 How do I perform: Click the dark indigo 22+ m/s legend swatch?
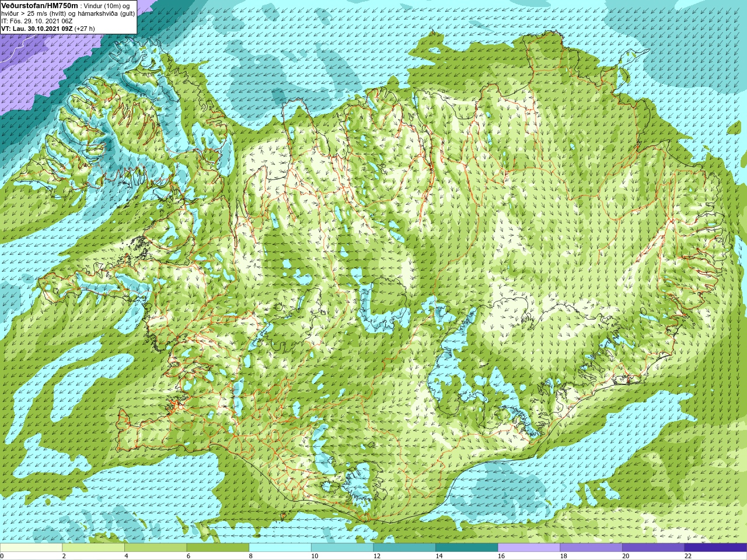pyautogui.click(x=716, y=548)
